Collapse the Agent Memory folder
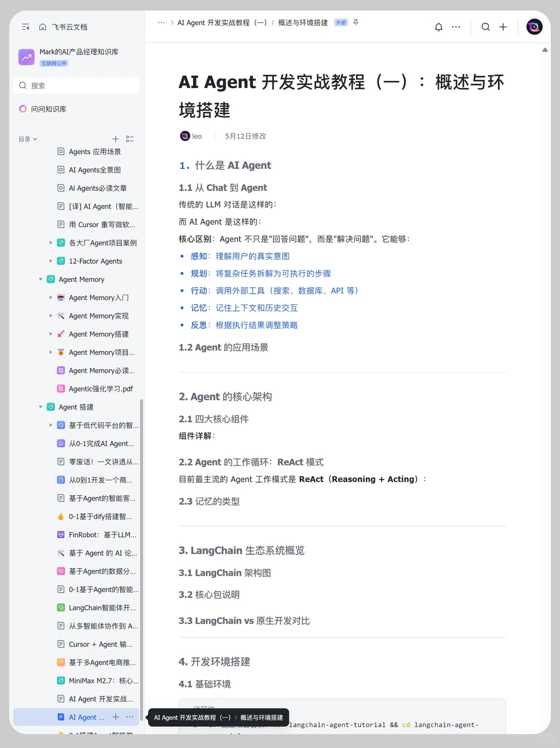This screenshot has height=748, width=560. click(x=40, y=279)
